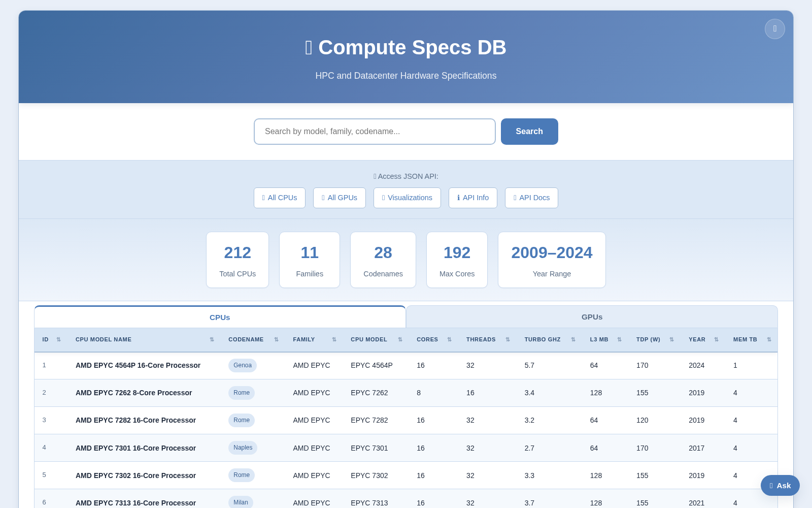Click cores value 8 in EPYC 7262 row

[x=419, y=393]
